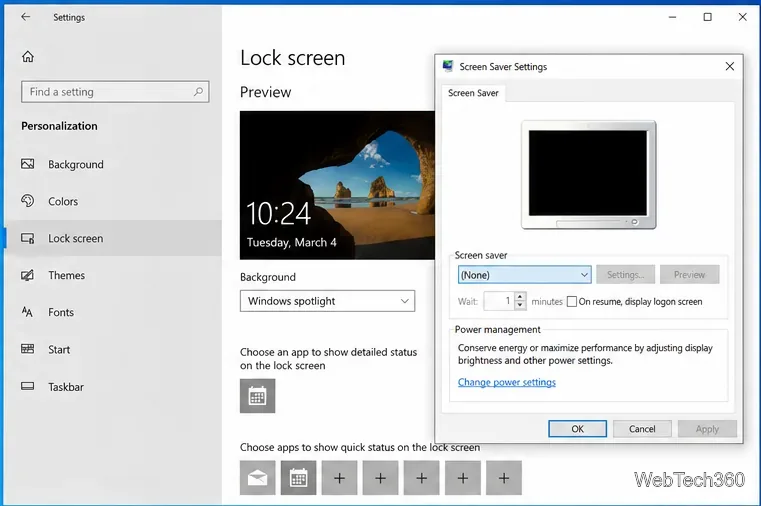Screen dimensions: 761x506
Task: Open Settings home via house icon
Action: coord(28,57)
